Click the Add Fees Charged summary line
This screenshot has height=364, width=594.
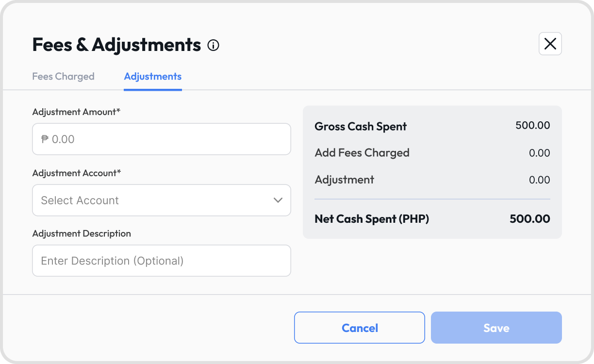(432, 153)
